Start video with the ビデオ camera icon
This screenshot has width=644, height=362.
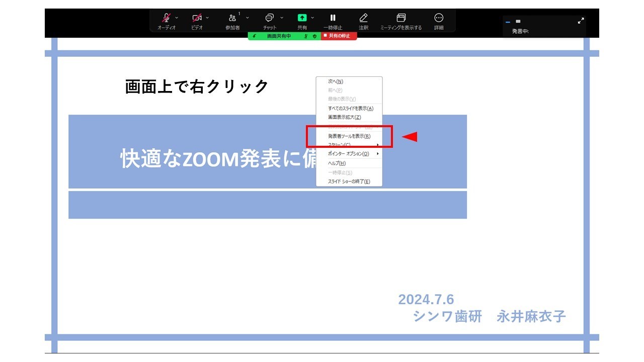tap(197, 18)
